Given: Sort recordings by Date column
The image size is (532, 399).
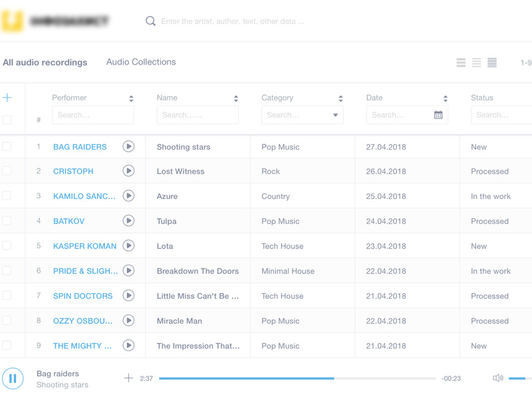Looking at the screenshot, I should [x=446, y=97].
